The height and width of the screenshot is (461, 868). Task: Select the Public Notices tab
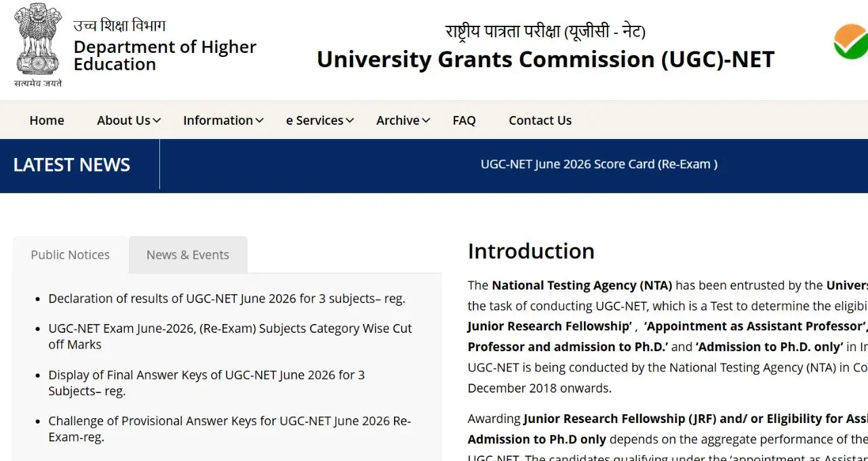70,255
